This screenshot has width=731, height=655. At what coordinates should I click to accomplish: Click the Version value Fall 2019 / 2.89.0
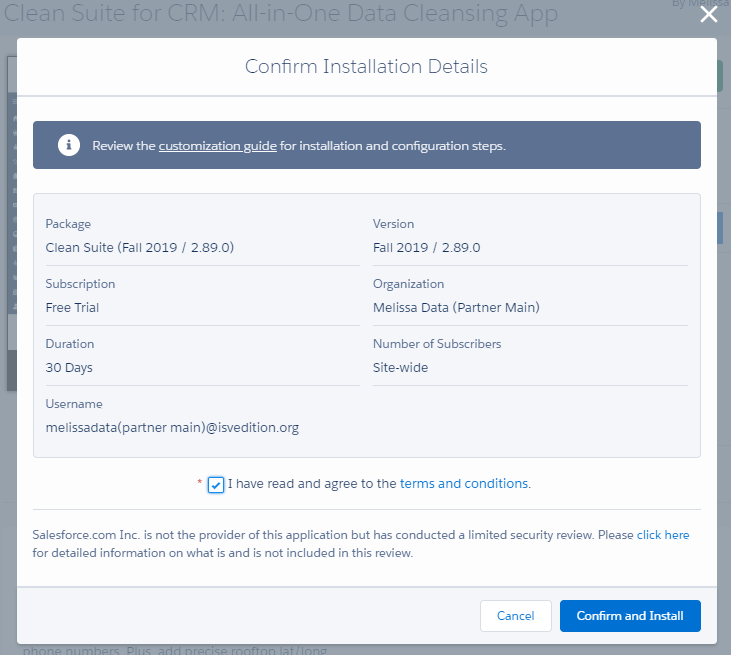tap(426, 248)
